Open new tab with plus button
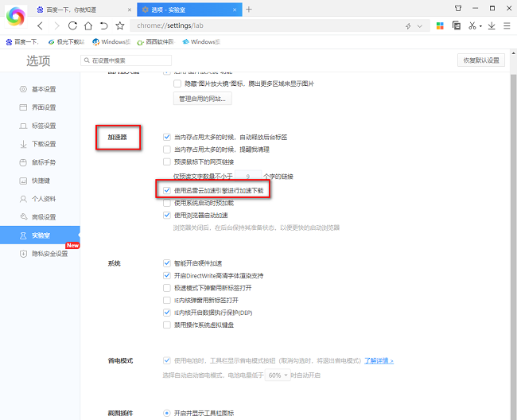 (249, 10)
